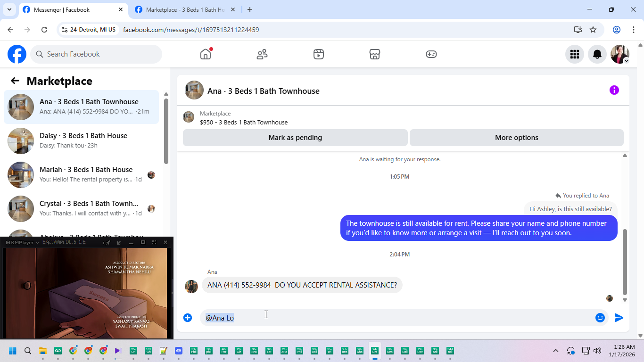Open the KMPlayer taskbar icon
The height and width of the screenshot is (362, 644).
point(118,351)
